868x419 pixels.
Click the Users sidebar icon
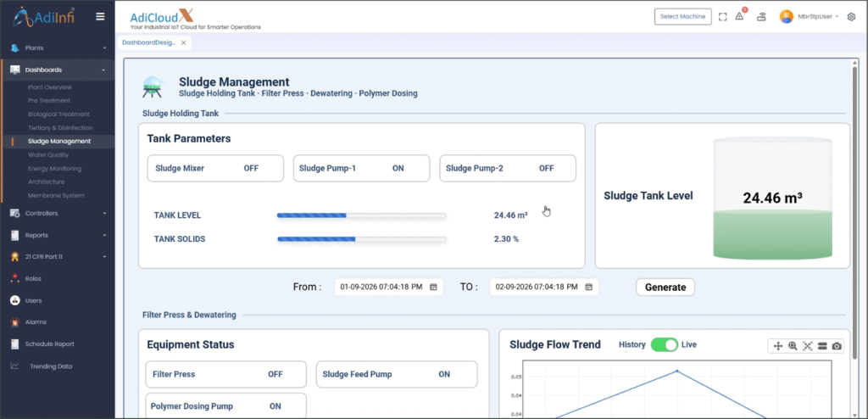(15, 300)
